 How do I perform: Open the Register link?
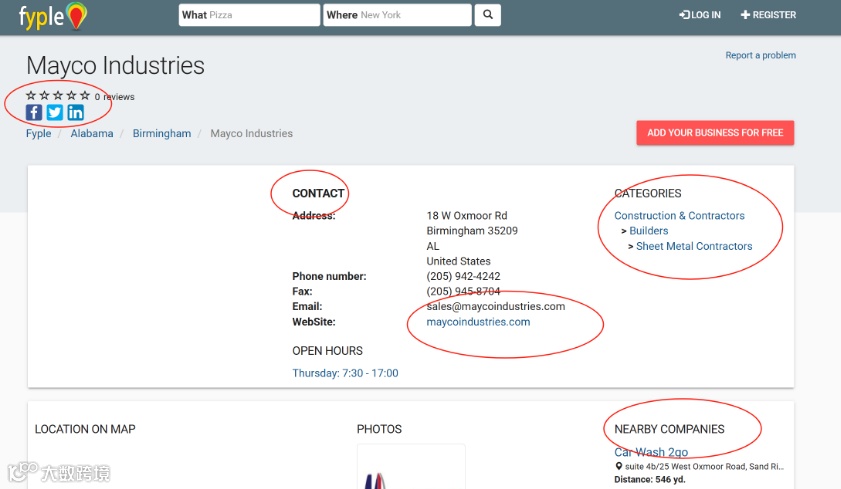[768, 15]
